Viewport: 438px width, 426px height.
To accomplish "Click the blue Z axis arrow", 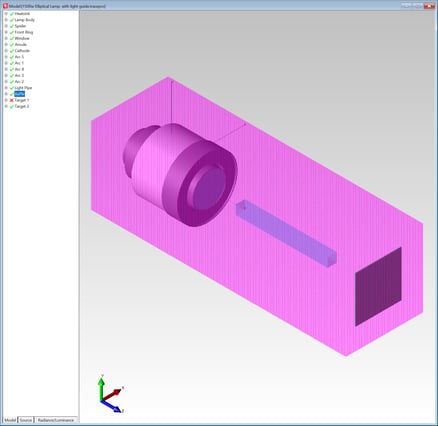I will pos(111,407).
